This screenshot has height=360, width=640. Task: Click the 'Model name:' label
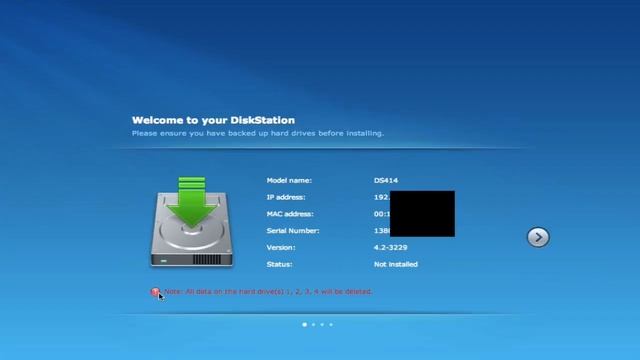(289, 180)
